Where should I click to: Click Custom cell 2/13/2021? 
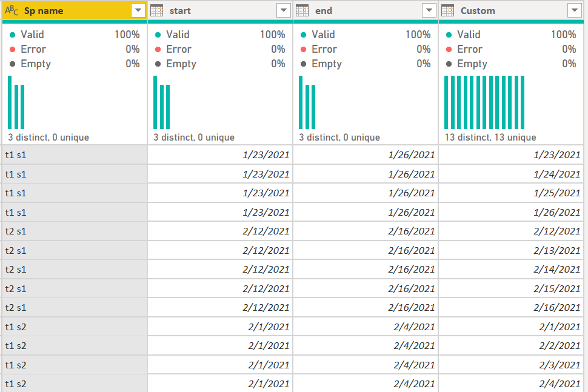511,251
